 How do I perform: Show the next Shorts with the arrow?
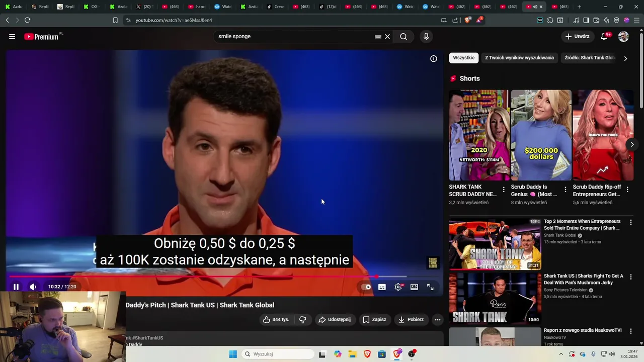[x=632, y=144]
